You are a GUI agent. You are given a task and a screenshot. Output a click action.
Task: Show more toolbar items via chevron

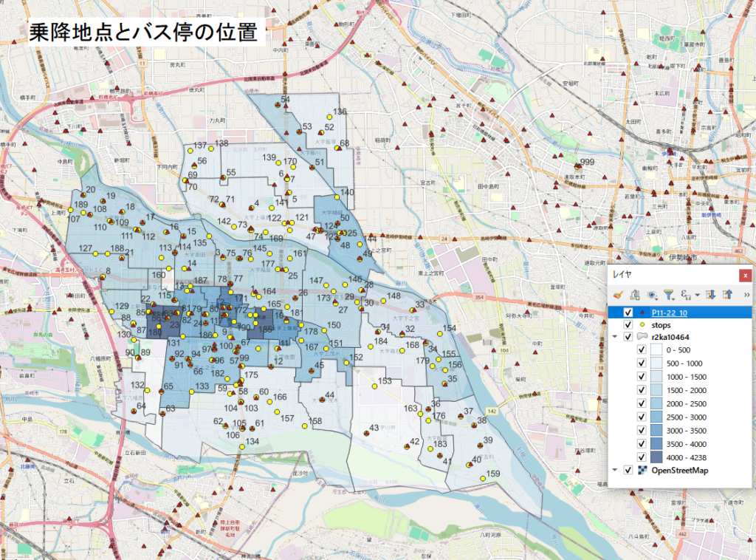coord(746,296)
